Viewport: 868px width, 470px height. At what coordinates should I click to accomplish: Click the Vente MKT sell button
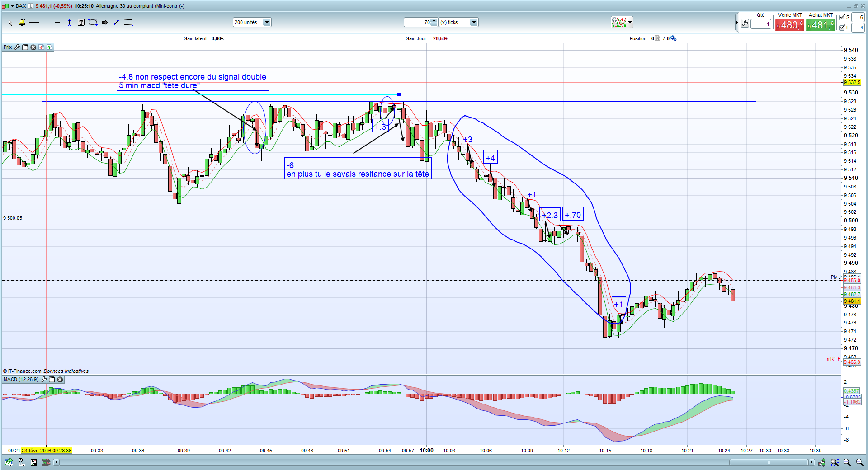click(x=789, y=25)
